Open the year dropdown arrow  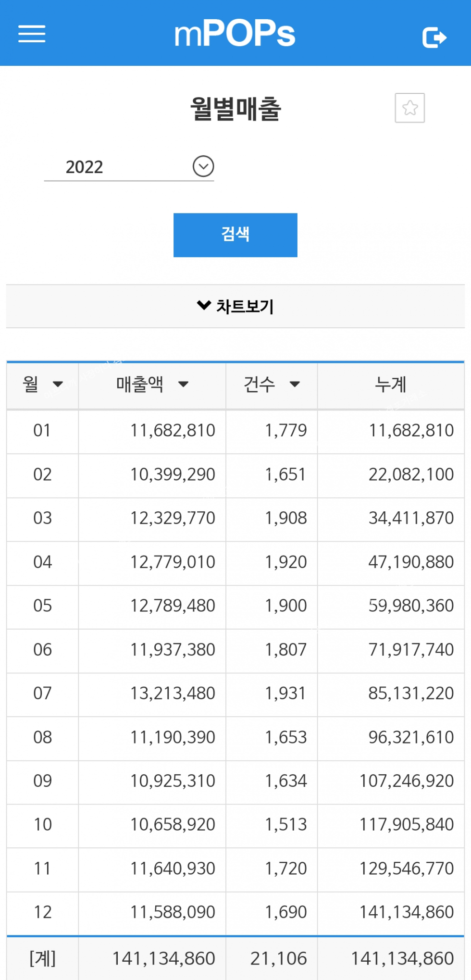point(203,166)
